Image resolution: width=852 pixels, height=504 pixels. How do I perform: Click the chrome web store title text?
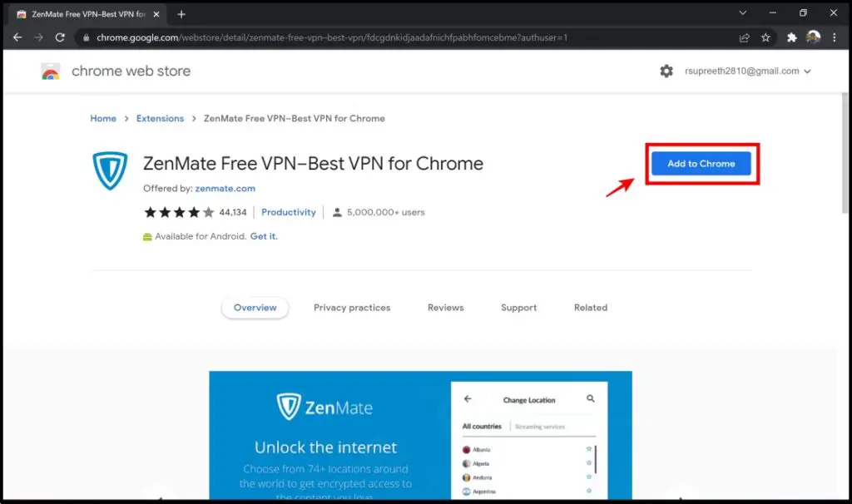pyautogui.click(x=131, y=72)
